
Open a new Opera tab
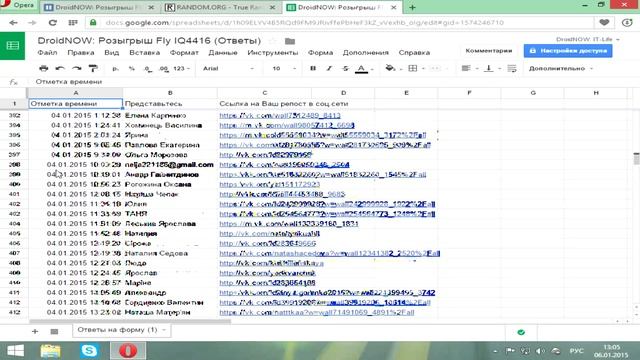coord(412,7)
